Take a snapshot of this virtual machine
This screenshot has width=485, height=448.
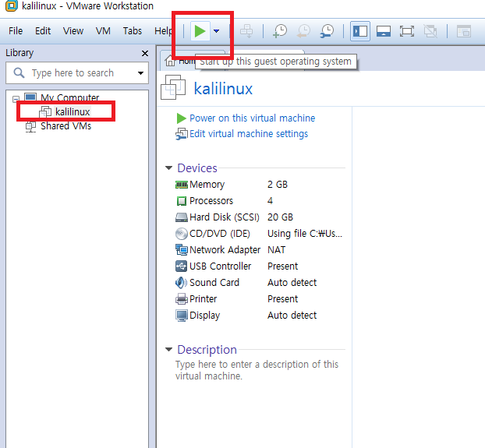pos(280,31)
